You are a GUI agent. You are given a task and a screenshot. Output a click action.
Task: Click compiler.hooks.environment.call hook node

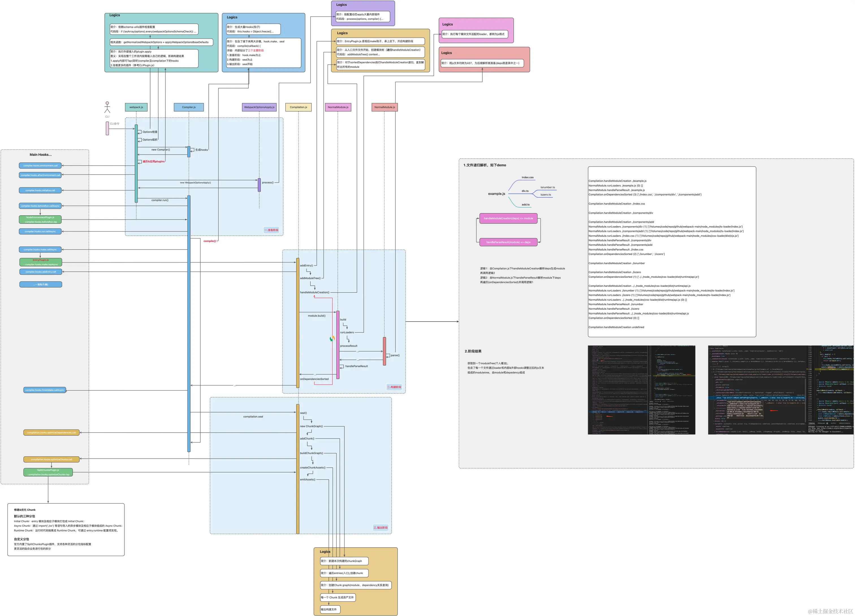coord(40,166)
